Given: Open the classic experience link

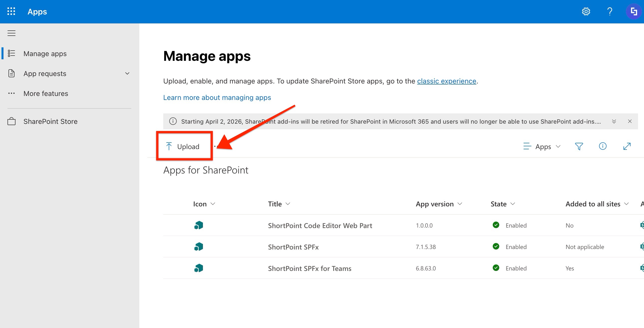Looking at the screenshot, I should (447, 81).
